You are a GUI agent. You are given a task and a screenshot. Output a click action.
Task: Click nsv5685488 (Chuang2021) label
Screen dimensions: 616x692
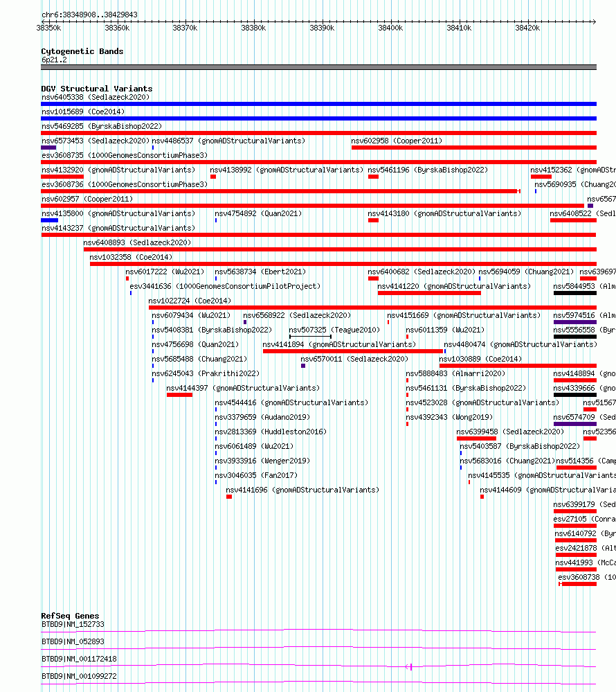(x=199, y=360)
